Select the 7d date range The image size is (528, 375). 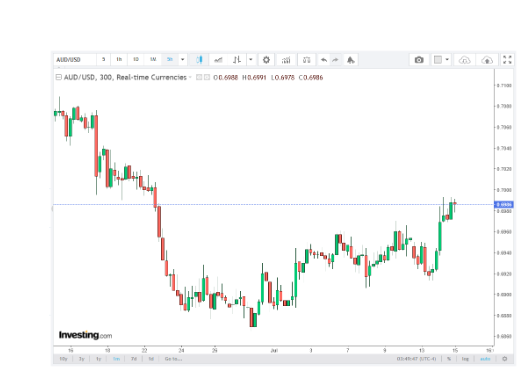click(134, 359)
